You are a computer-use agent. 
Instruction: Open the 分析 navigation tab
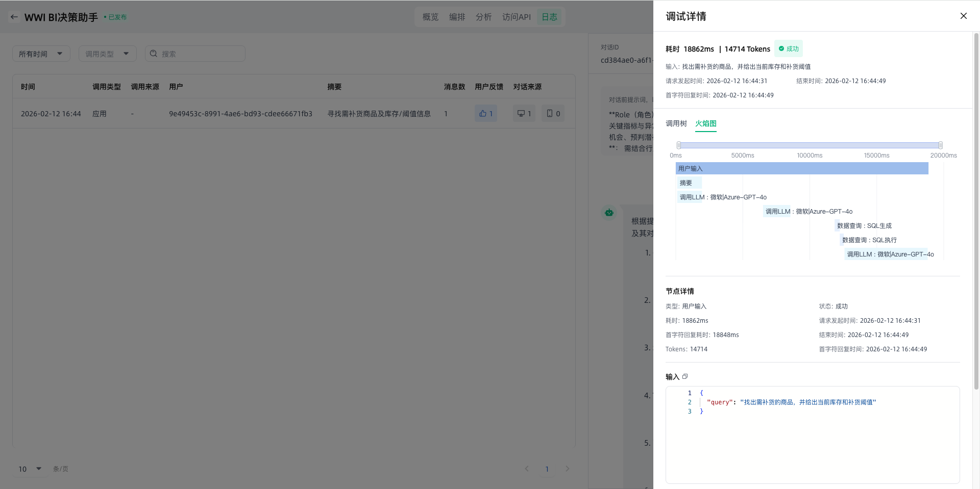(483, 17)
